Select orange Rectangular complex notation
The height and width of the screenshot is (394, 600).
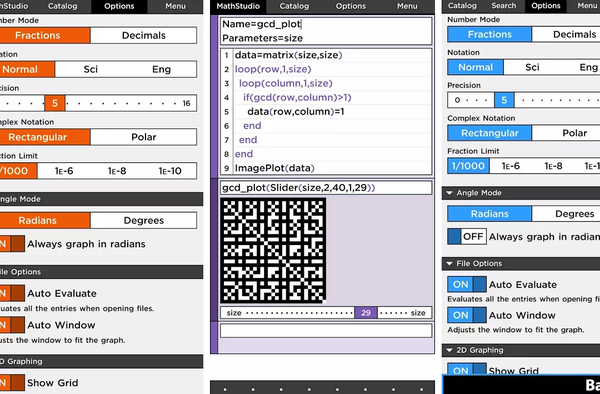click(45, 137)
